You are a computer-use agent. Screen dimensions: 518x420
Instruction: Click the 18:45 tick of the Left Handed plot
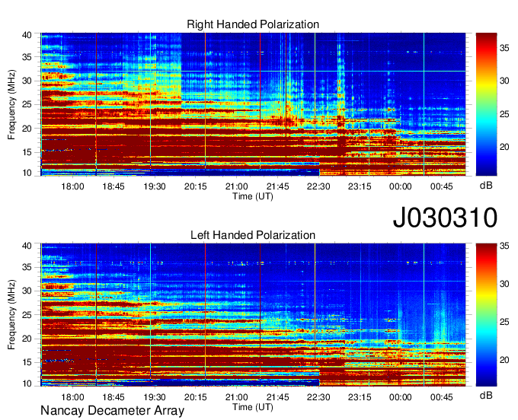click(114, 397)
